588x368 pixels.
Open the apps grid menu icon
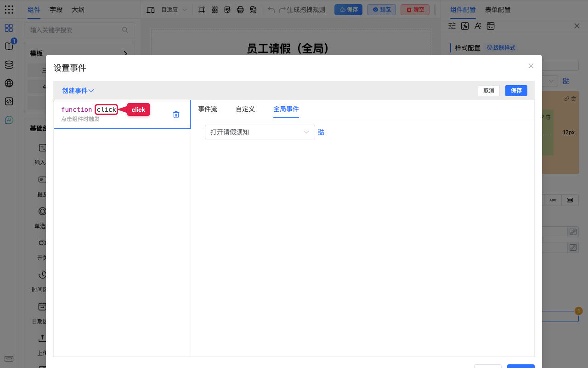coord(9,9)
